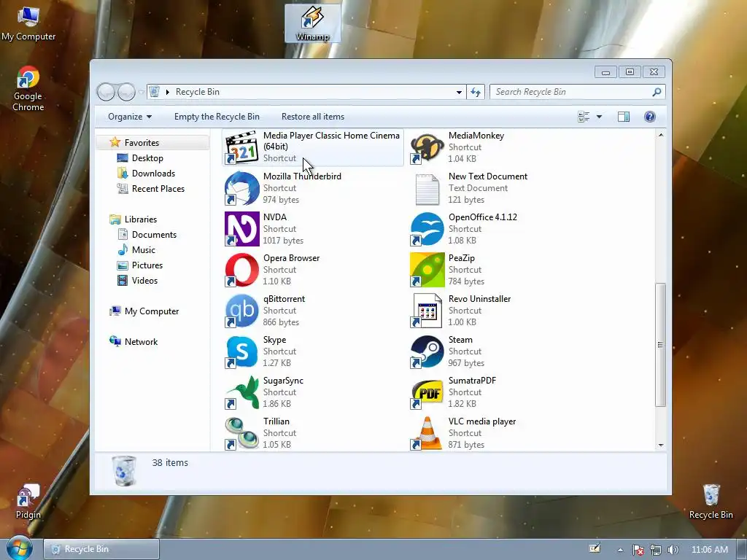Select the NVDA shortcut icon

[x=241, y=229]
